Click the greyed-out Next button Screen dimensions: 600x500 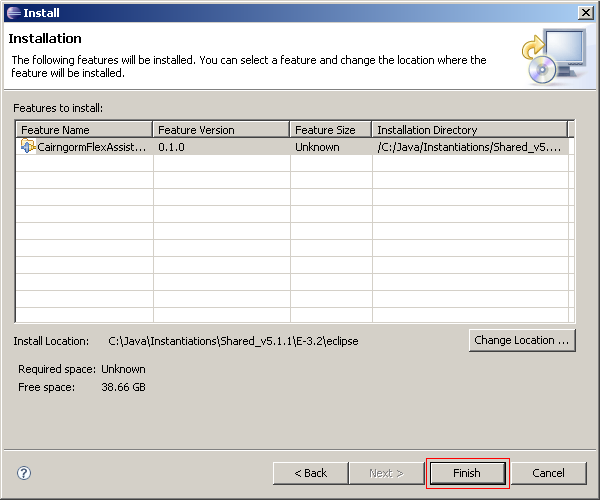[x=386, y=473]
